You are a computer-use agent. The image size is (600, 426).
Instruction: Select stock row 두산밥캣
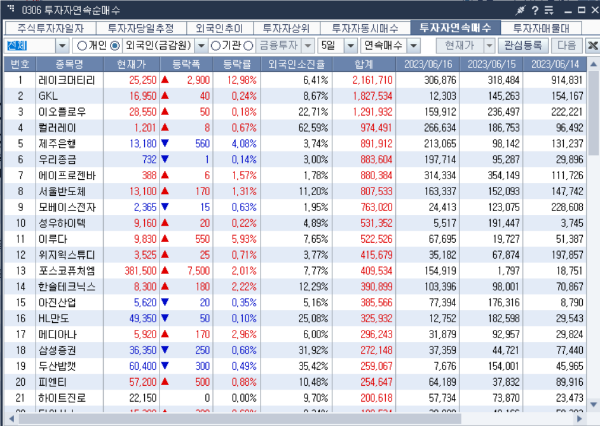click(x=295, y=366)
